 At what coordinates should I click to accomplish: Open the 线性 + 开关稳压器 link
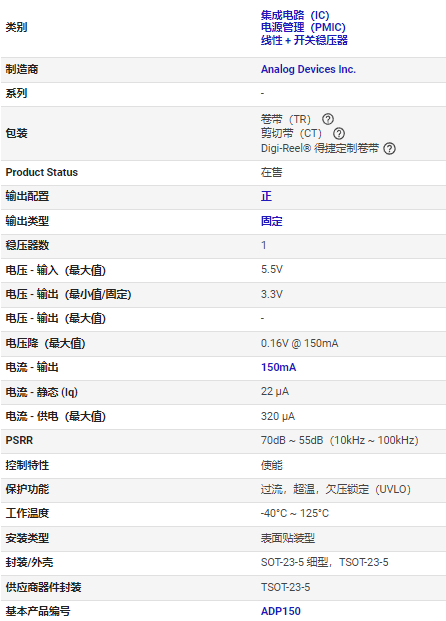(x=304, y=40)
